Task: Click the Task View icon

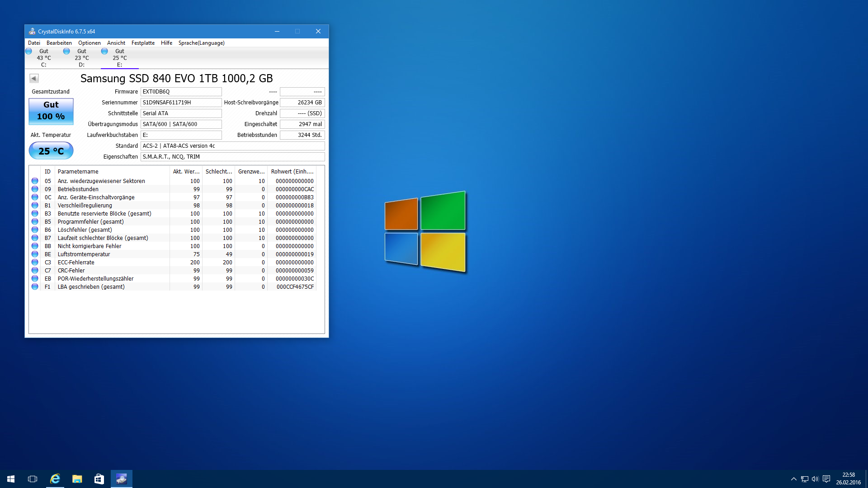Action: coord(33,479)
